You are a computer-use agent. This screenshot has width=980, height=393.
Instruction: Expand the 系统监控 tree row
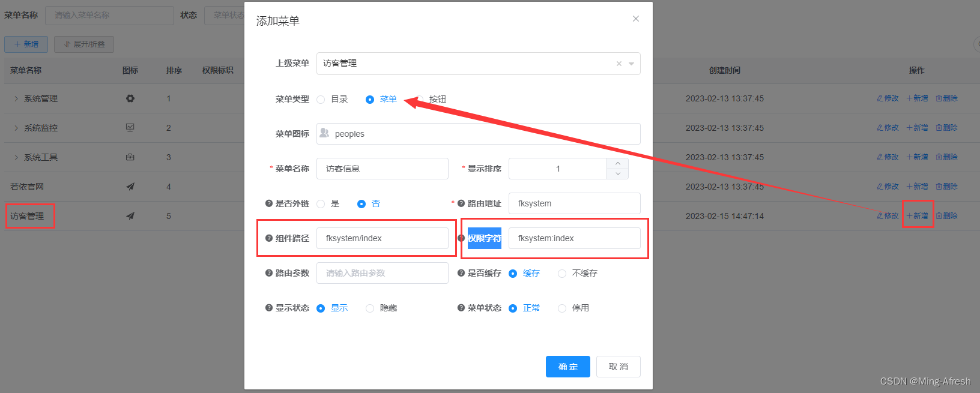click(x=16, y=128)
